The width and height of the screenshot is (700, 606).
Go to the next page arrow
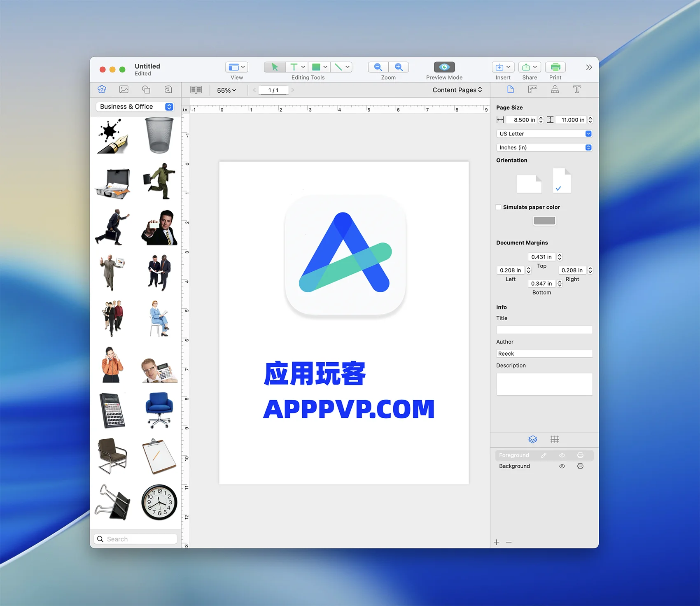[293, 90]
